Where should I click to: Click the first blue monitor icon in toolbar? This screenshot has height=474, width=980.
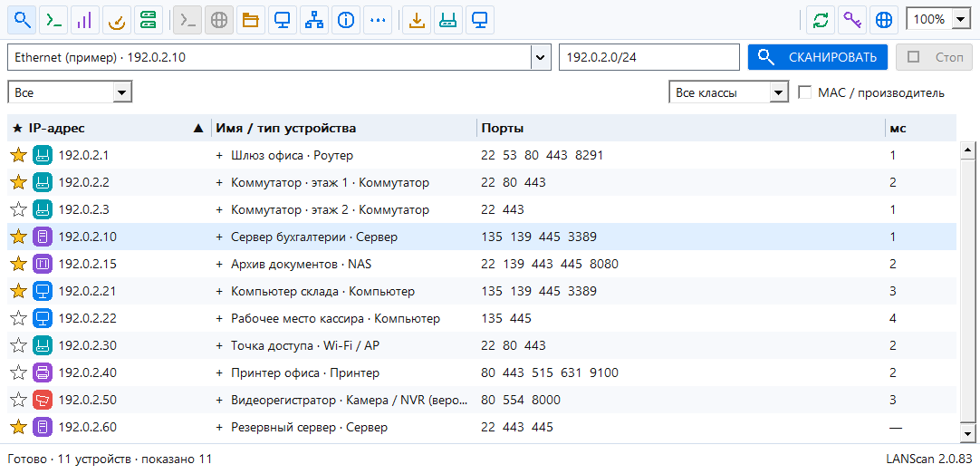click(x=283, y=20)
